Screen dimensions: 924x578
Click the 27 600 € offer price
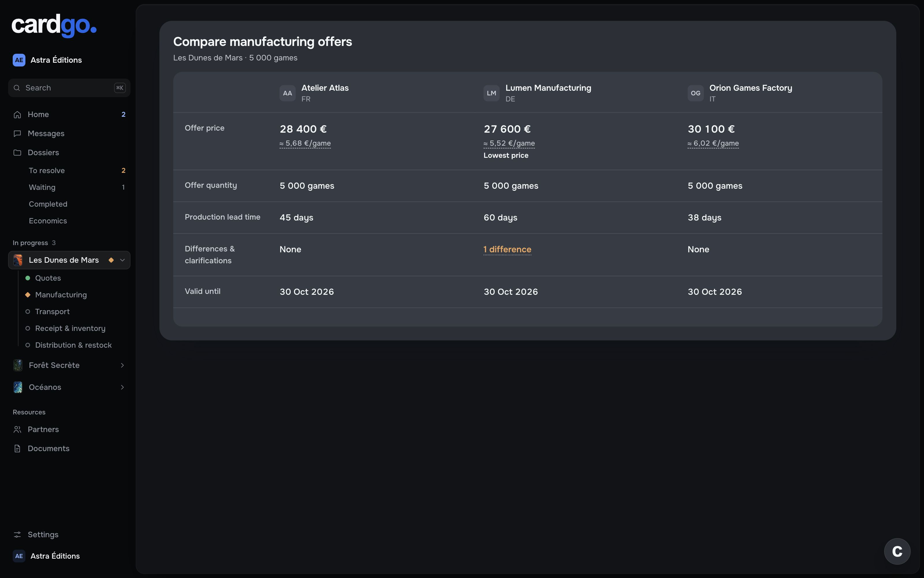(507, 129)
